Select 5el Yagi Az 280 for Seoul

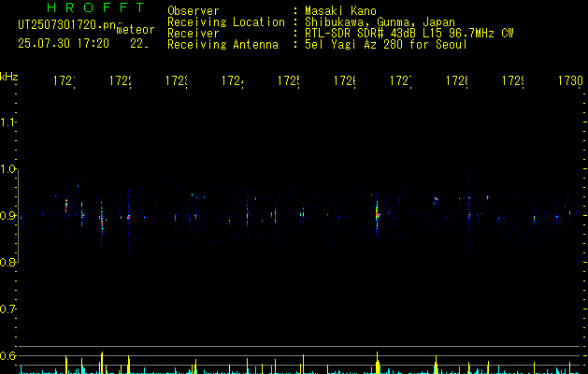tap(386, 45)
